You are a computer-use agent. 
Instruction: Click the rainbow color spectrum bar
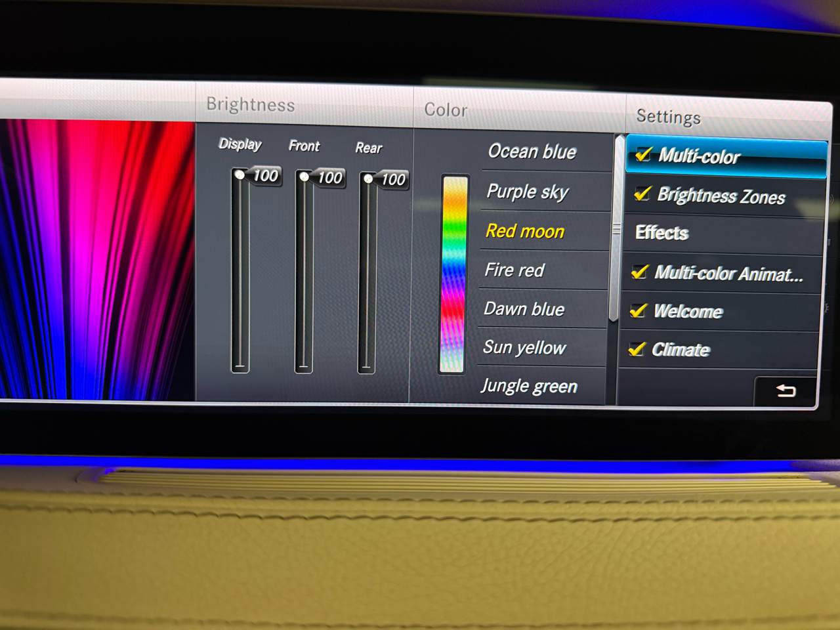[x=453, y=274]
